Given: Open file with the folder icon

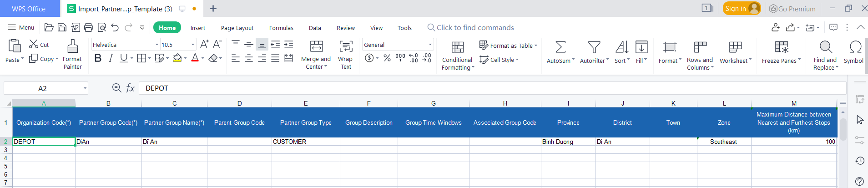Looking at the screenshot, I should [49, 28].
